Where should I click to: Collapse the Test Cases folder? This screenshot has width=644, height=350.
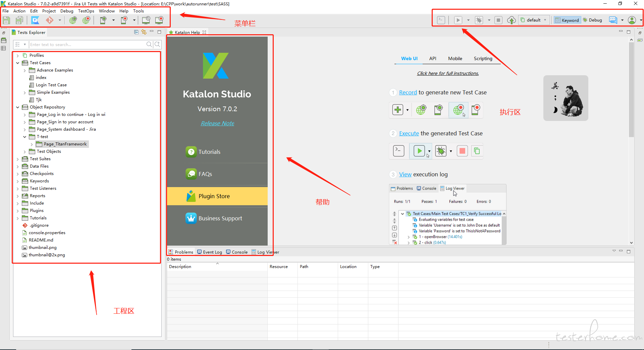click(x=18, y=63)
